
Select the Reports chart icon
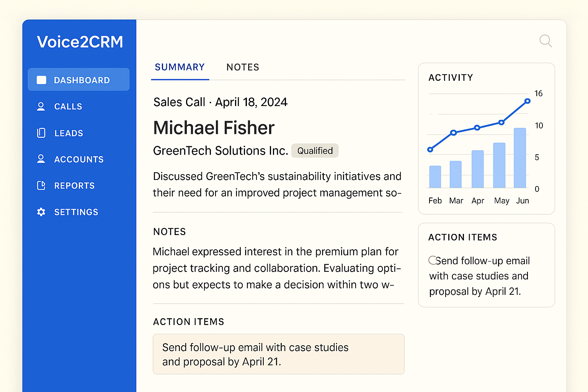(41, 186)
